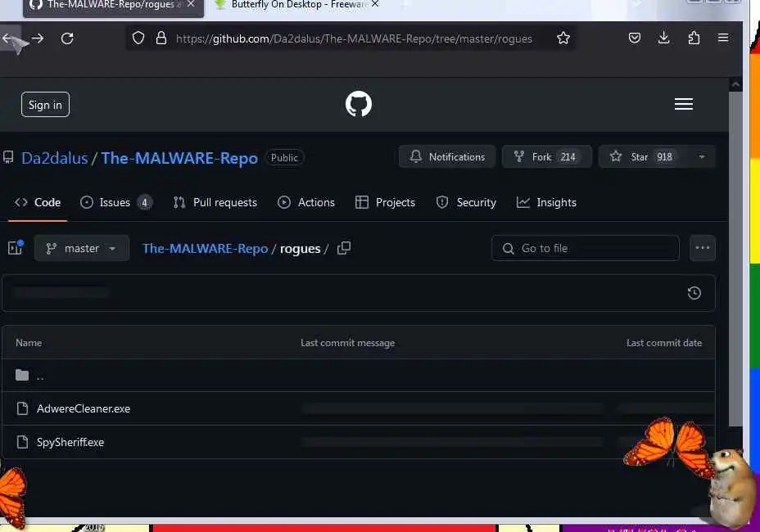Open the Security tab
This screenshot has height=532, width=760.
tap(466, 202)
